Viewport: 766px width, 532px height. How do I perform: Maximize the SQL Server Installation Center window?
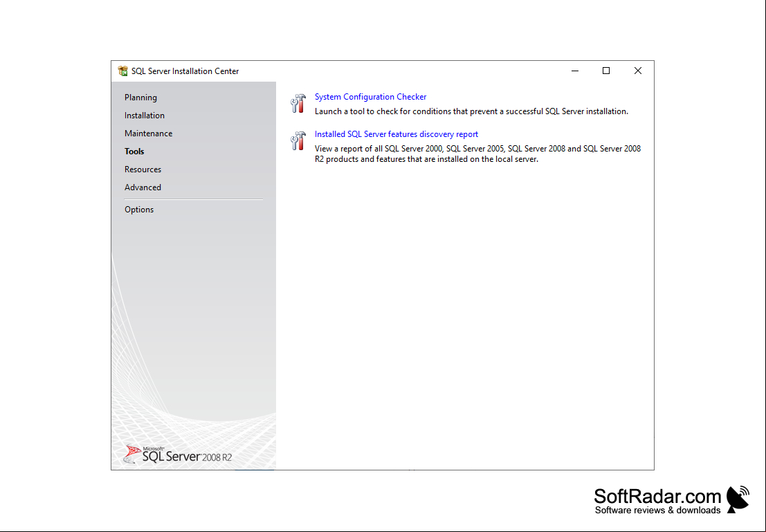tap(606, 71)
